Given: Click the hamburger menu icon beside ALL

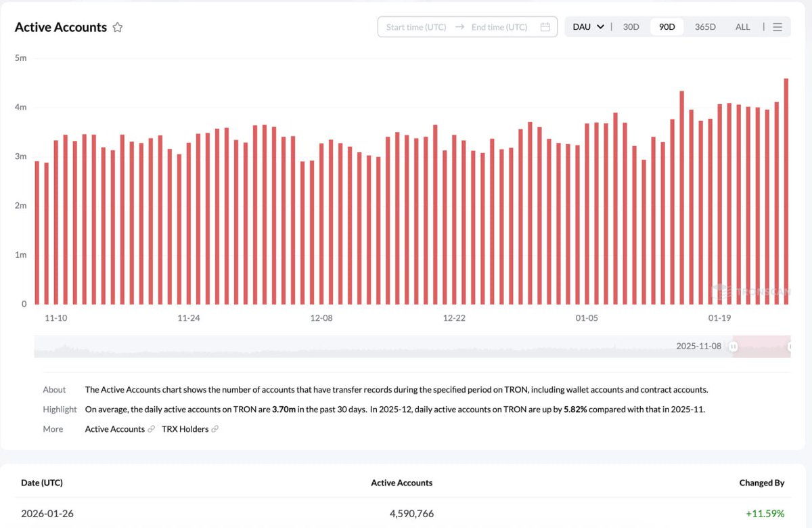Looking at the screenshot, I should click(x=777, y=26).
